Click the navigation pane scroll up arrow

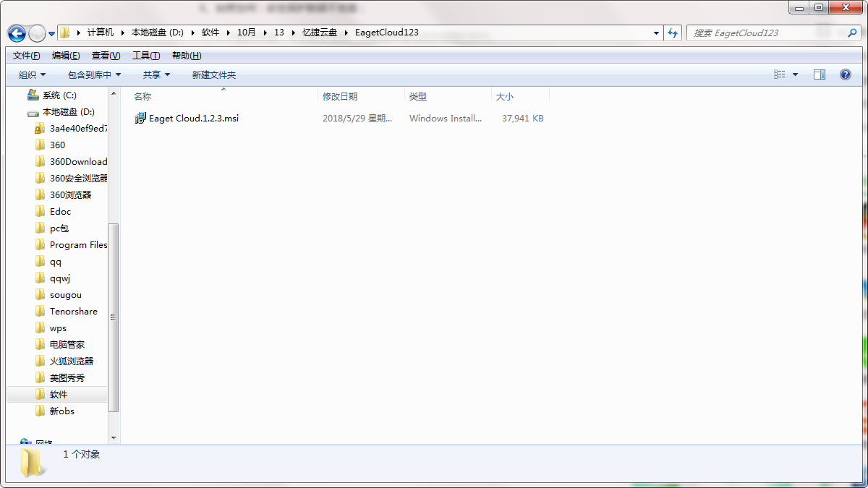click(113, 93)
